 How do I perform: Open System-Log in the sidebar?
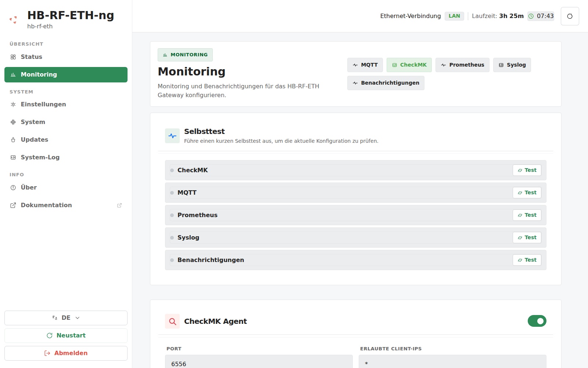point(66,158)
